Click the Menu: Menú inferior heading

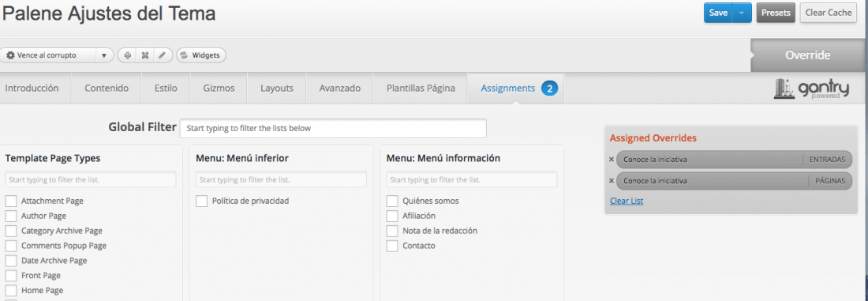click(x=242, y=159)
